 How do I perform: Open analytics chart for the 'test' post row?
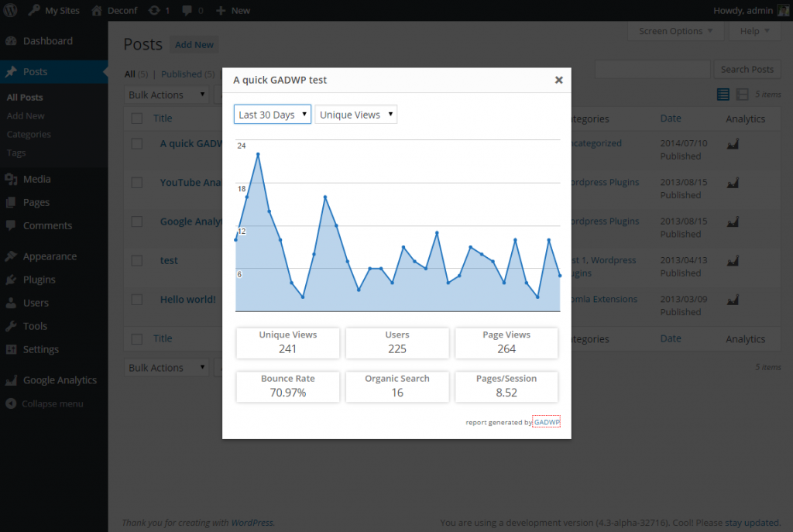point(733,261)
